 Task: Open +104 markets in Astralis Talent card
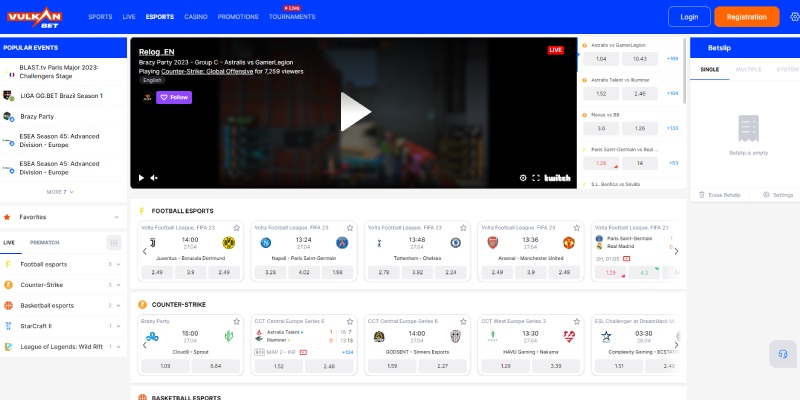point(347,352)
